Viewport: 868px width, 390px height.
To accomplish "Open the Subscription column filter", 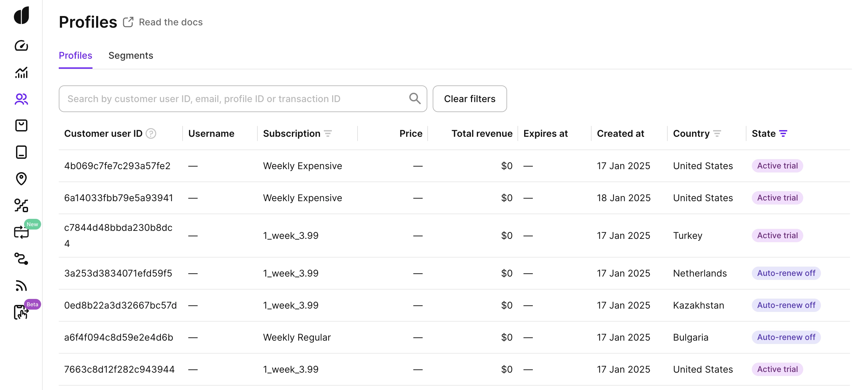I will pos(328,134).
